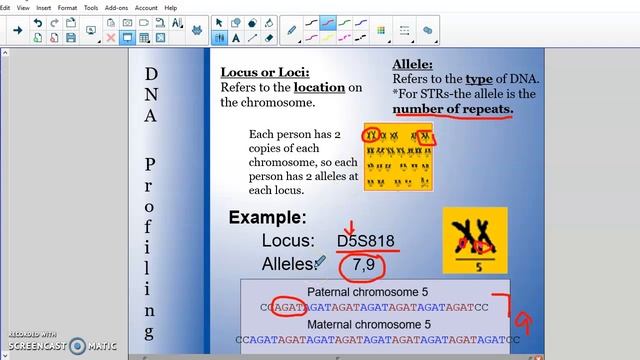Pick the pink solid pen style
The width and height of the screenshot is (640, 360).
pos(311,38)
